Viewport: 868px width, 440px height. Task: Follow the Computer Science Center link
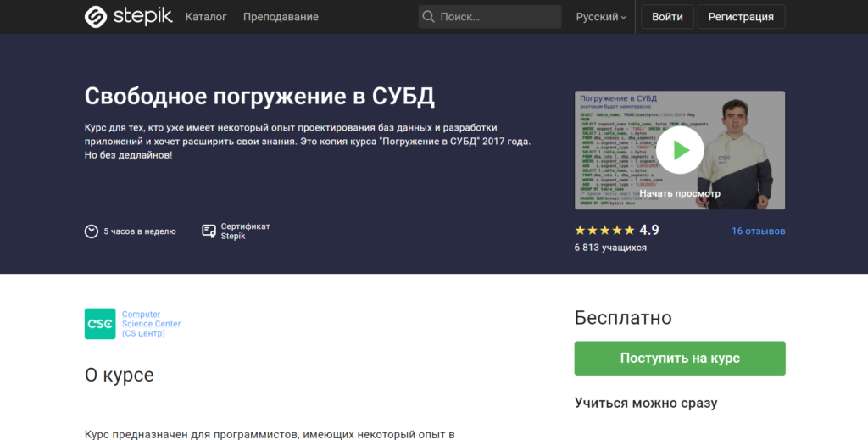click(151, 324)
